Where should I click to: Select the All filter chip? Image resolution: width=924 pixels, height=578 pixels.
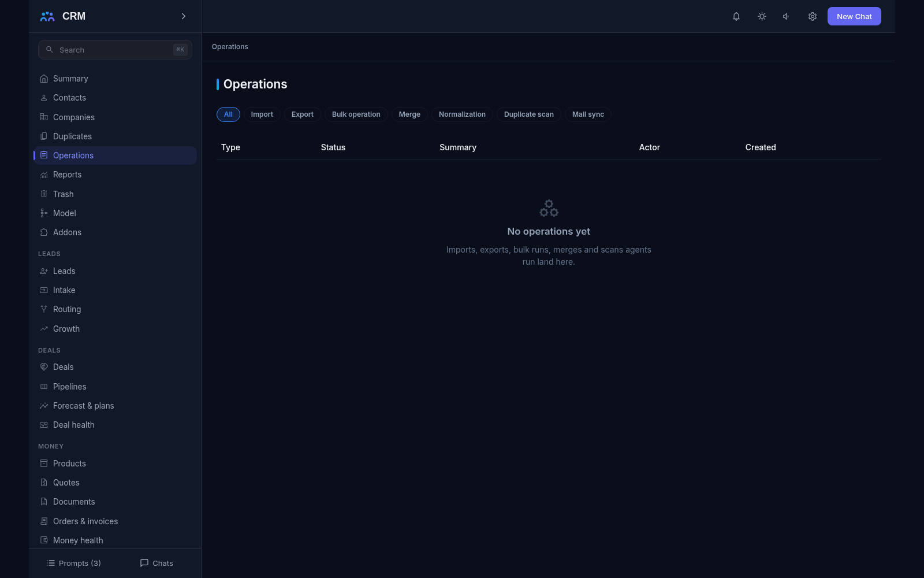click(x=228, y=114)
